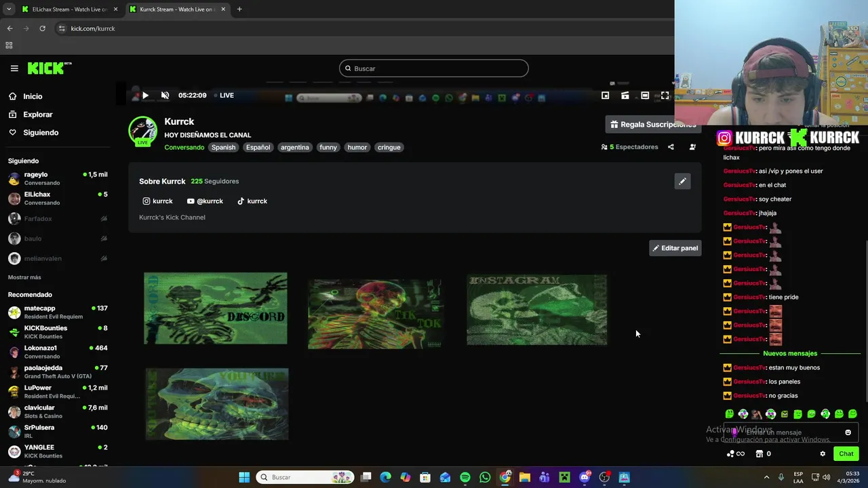This screenshot has width=868, height=488.
Task: Show hidden system tray icons
Action: [x=767, y=477]
